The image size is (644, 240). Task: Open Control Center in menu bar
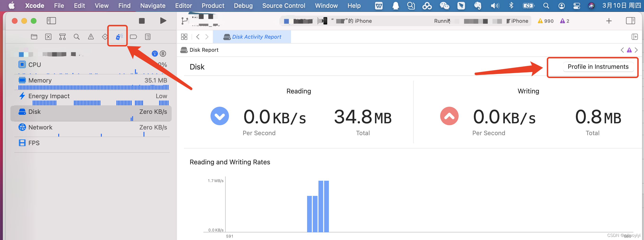click(x=577, y=5)
